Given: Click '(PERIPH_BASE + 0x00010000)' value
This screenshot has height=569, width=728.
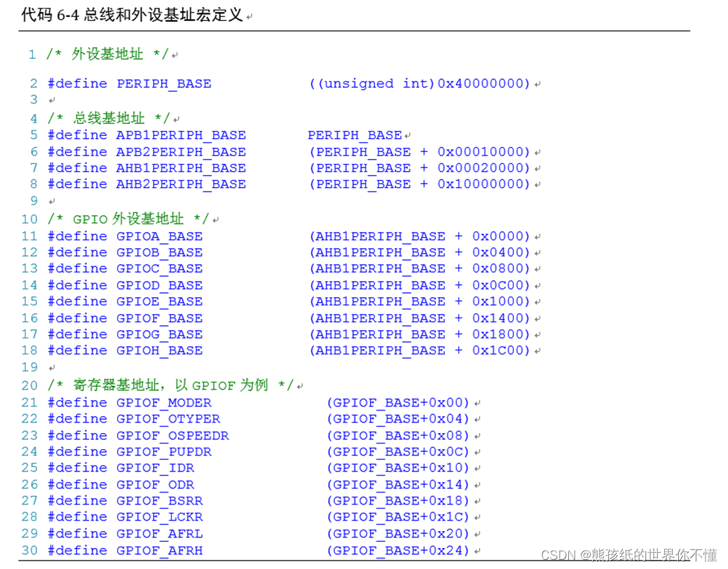Looking at the screenshot, I should pos(419,152).
